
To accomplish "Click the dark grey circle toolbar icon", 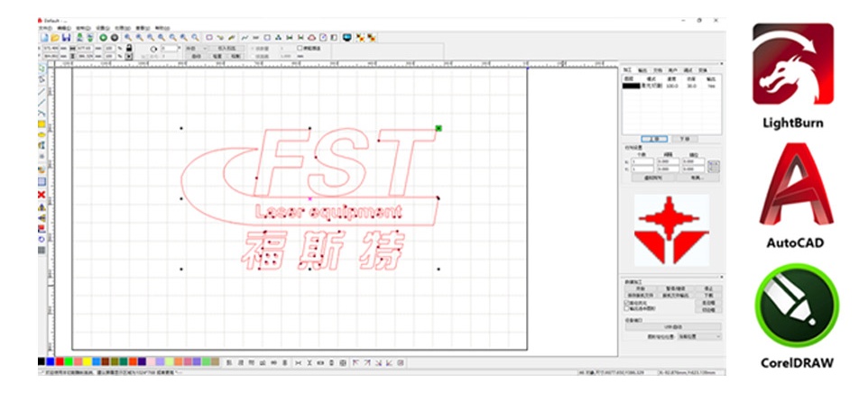I will tap(115, 38).
